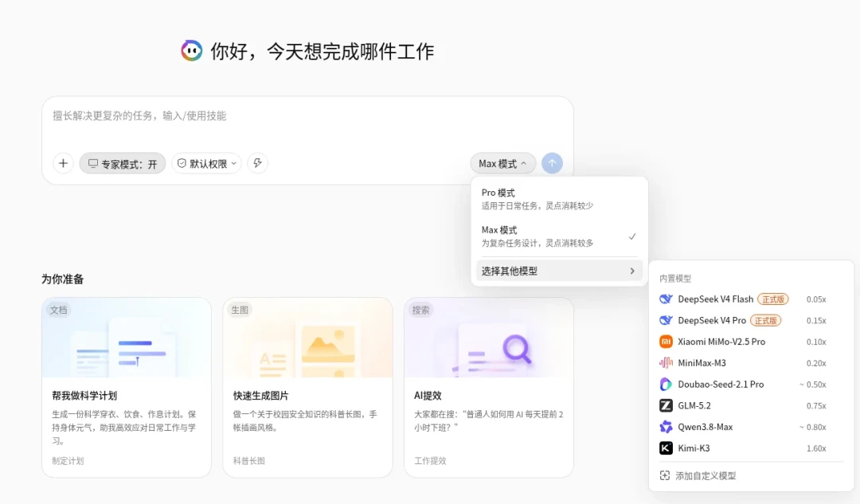Open the 默认权限 dropdown
Viewport: 860px width, 504px height.
[x=207, y=163]
